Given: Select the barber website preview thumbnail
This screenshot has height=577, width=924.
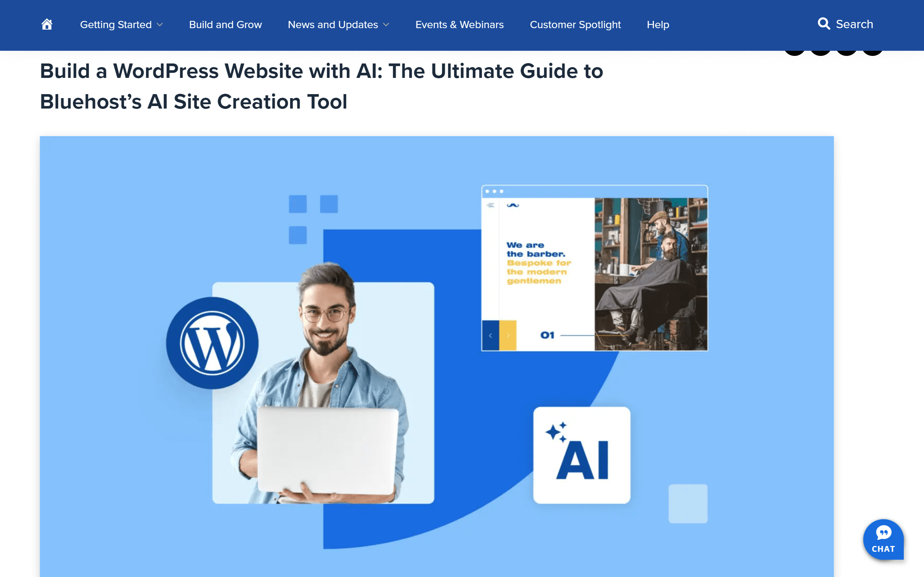Looking at the screenshot, I should click(595, 267).
